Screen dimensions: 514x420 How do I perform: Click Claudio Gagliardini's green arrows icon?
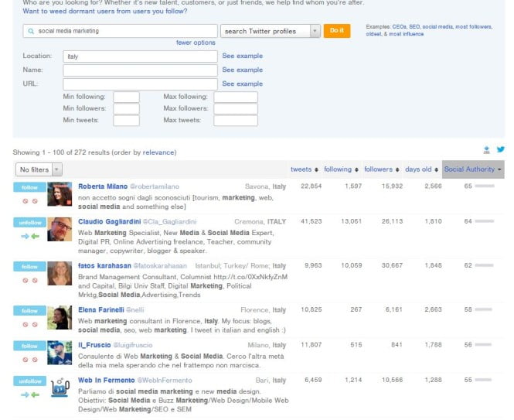29,237
